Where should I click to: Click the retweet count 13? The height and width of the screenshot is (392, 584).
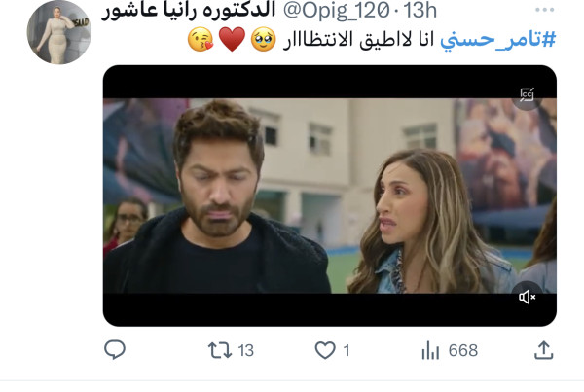click(x=246, y=351)
